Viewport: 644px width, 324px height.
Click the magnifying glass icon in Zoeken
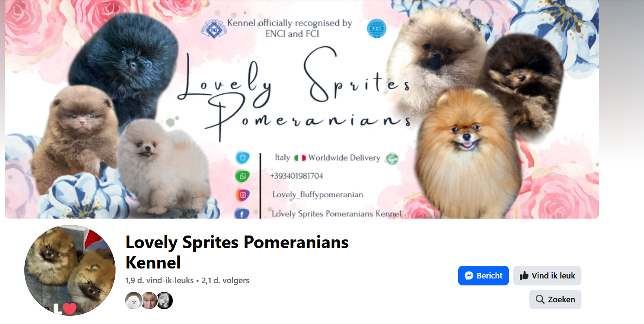540,299
